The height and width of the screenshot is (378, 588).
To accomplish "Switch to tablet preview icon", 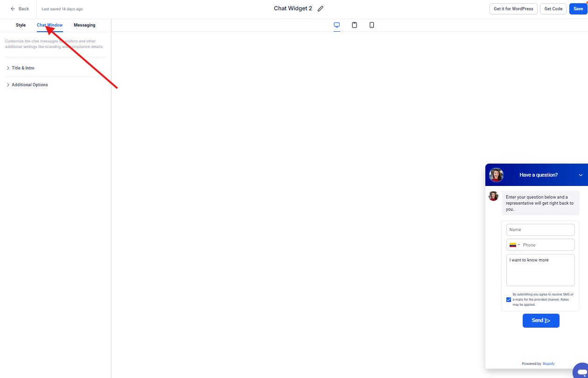I will pos(354,25).
